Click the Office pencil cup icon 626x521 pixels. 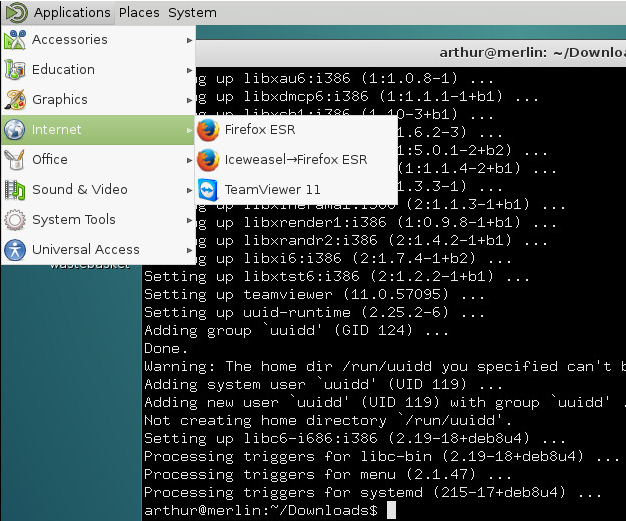click(15, 159)
